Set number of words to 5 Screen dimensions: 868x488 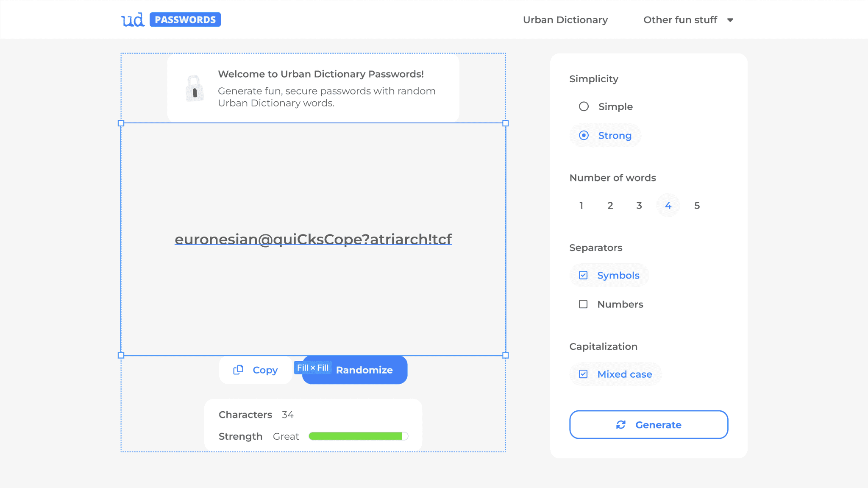pos(697,206)
